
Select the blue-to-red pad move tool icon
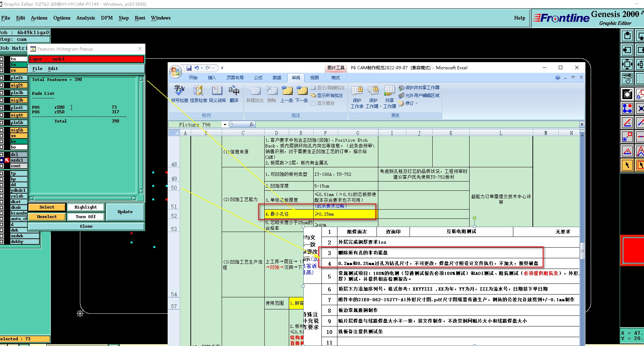pos(627,137)
